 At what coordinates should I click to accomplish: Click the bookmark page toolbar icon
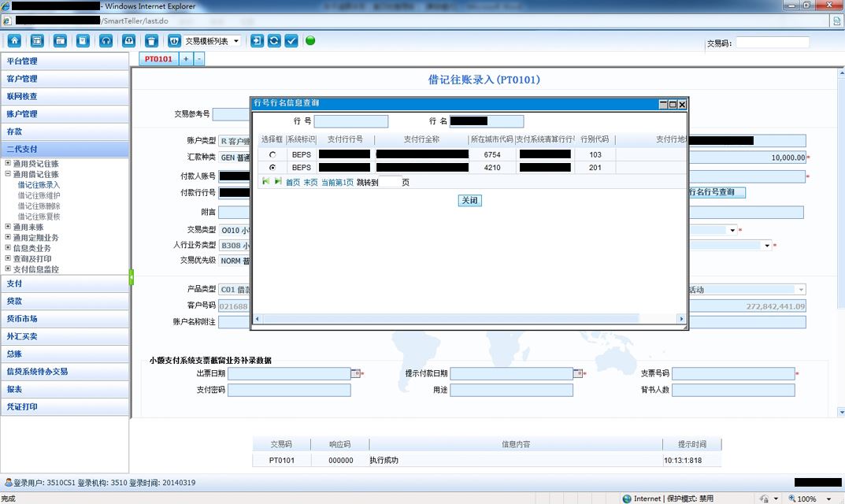83,41
